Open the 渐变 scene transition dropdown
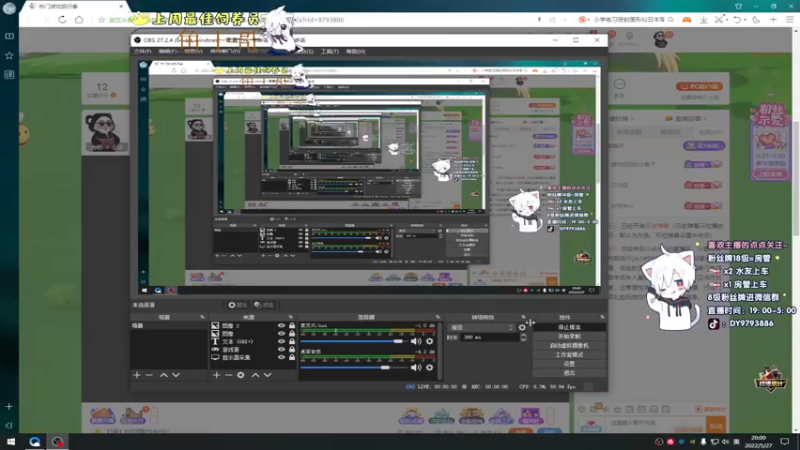Screen dimensions: 800x450 click(x=481, y=328)
